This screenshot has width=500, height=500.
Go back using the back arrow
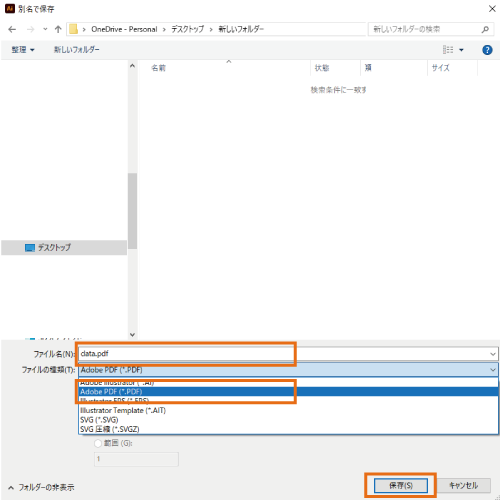click(12, 29)
